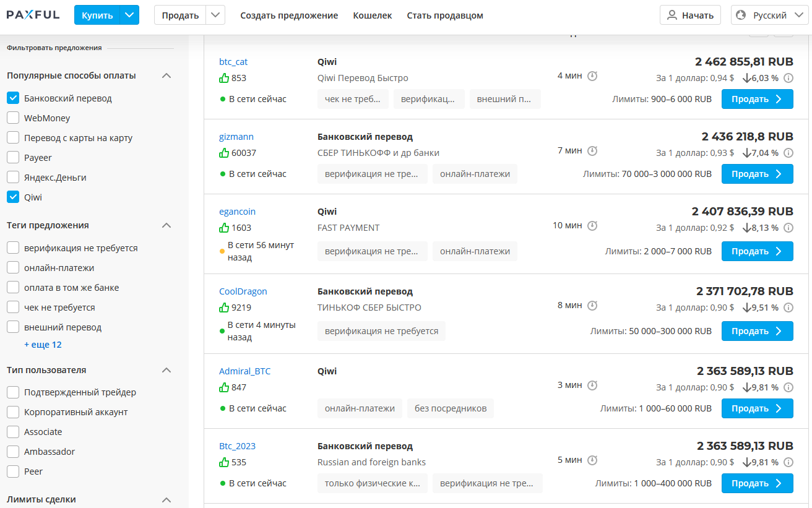Viewport: 812px width, 508px height.
Task: Click the clock icon in btc_cat offer
Action: pyautogui.click(x=592, y=76)
